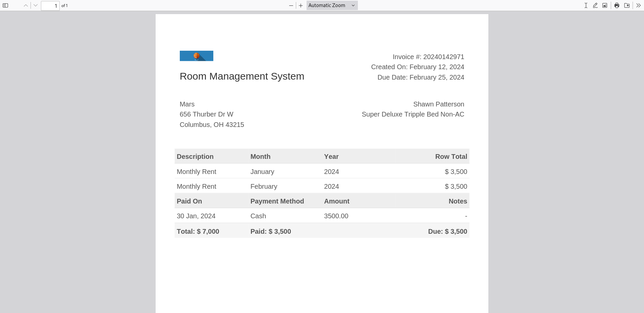The width and height of the screenshot is (644, 313).
Task: Click the 2024 cell in January row
Action: coord(331,172)
